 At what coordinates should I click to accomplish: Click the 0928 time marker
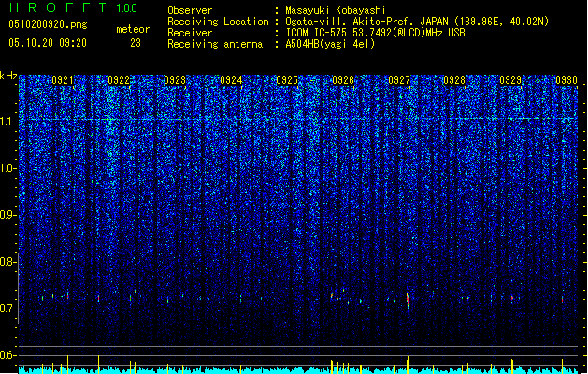454,80
